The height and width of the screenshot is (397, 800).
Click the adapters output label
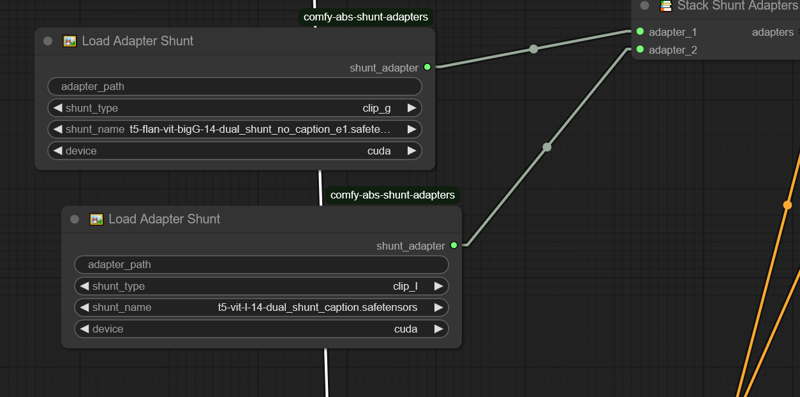pos(772,32)
